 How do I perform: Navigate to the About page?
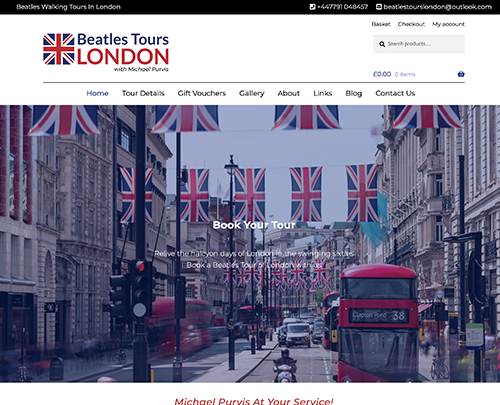point(289,93)
